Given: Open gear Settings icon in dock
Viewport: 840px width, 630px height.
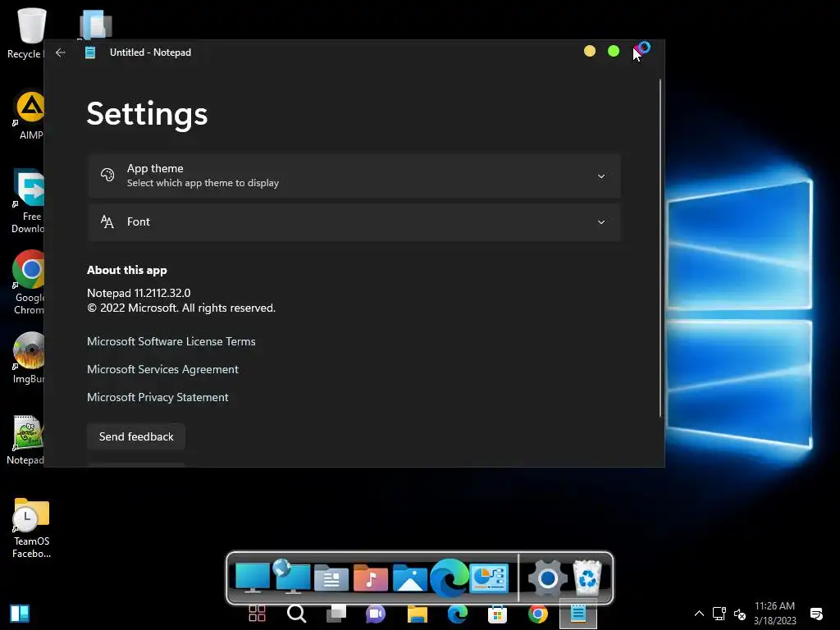Looking at the screenshot, I should [x=547, y=578].
